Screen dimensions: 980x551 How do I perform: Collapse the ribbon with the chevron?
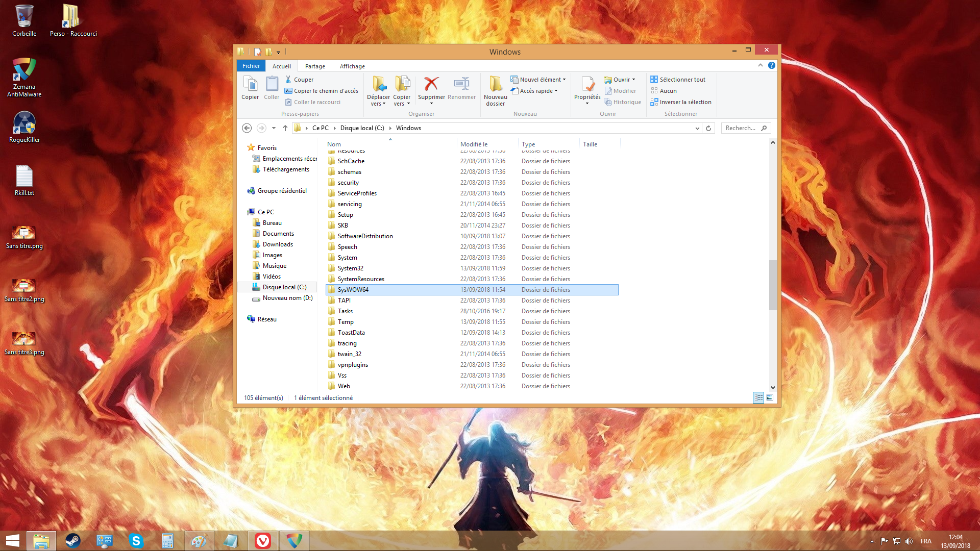tap(761, 65)
